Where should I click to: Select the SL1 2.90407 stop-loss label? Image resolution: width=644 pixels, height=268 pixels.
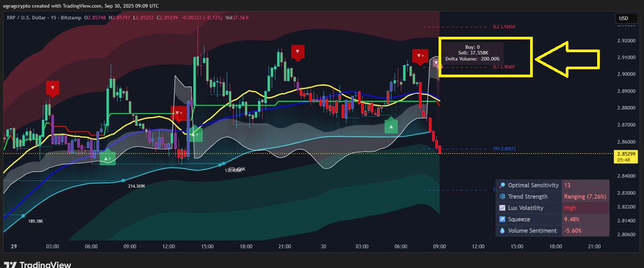pos(503,67)
